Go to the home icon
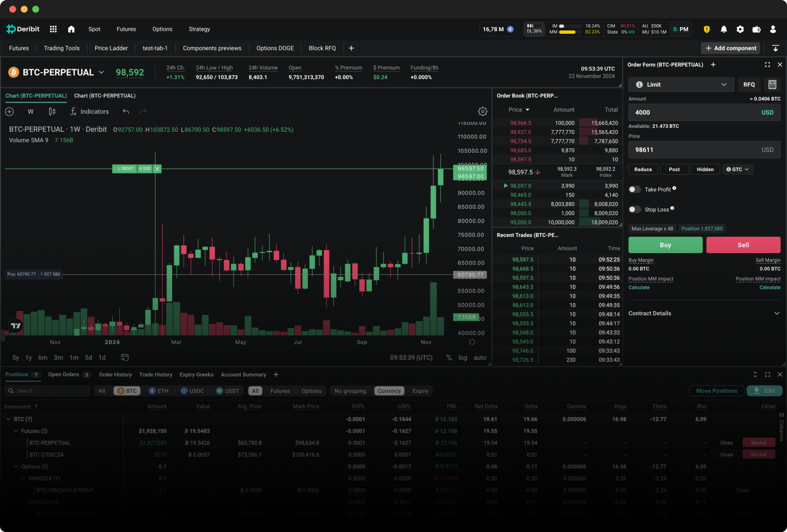 click(x=71, y=29)
